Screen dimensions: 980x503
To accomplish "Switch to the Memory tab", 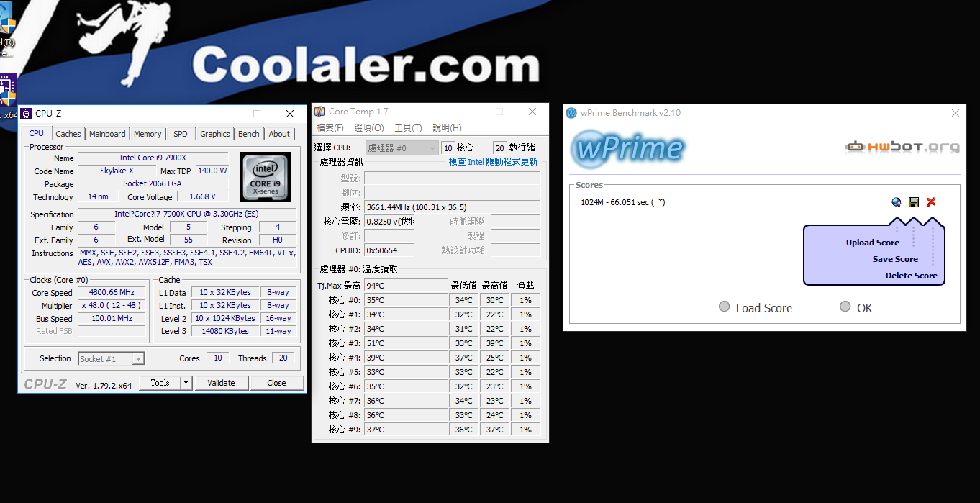I will coord(148,134).
